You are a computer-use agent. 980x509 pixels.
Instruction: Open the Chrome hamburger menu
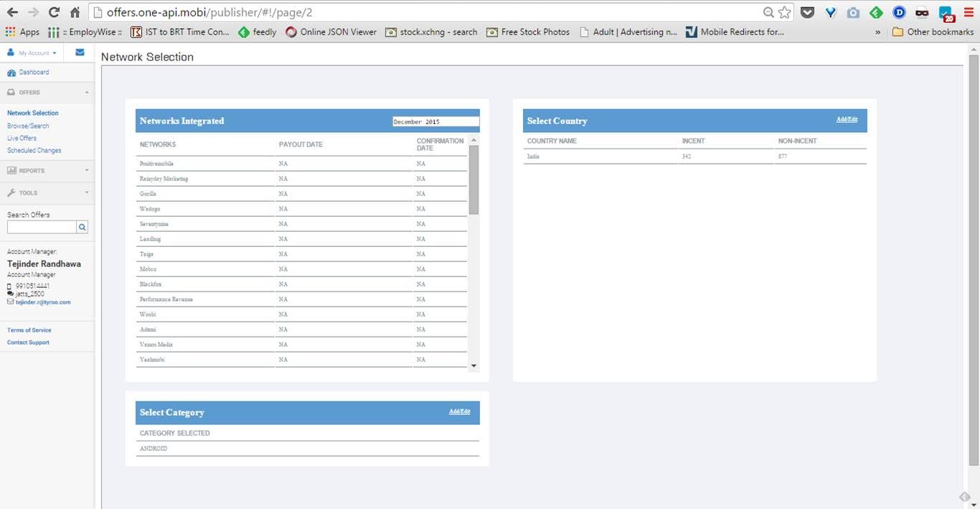click(x=968, y=12)
